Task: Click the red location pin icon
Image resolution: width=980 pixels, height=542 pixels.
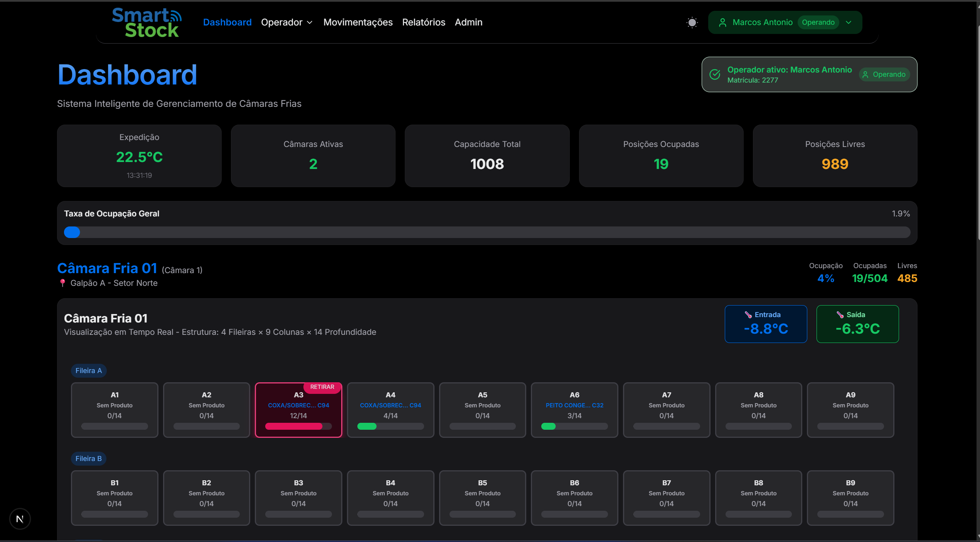Action: [x=62, y=283]
